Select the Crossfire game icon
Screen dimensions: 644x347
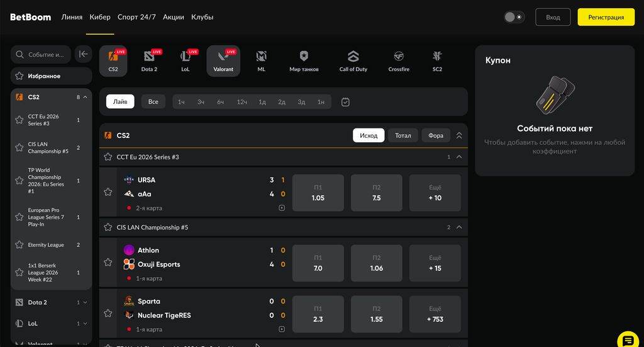[399, 61]
